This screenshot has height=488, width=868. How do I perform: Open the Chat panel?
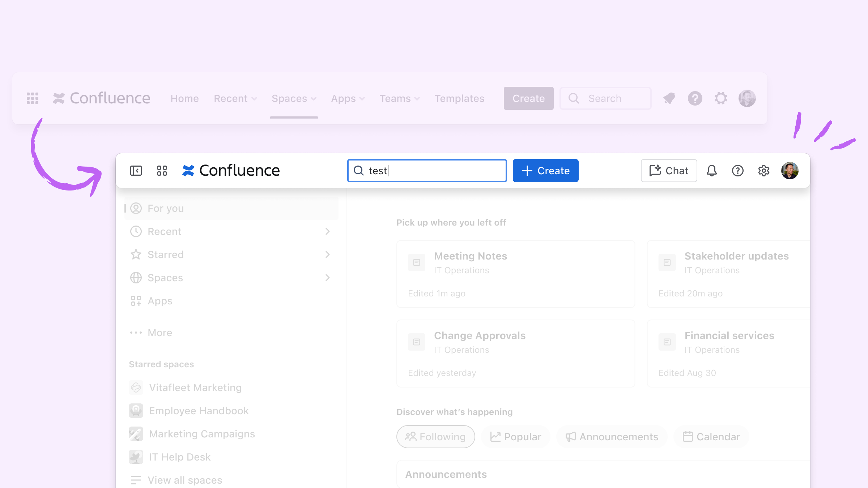point(668,171)
